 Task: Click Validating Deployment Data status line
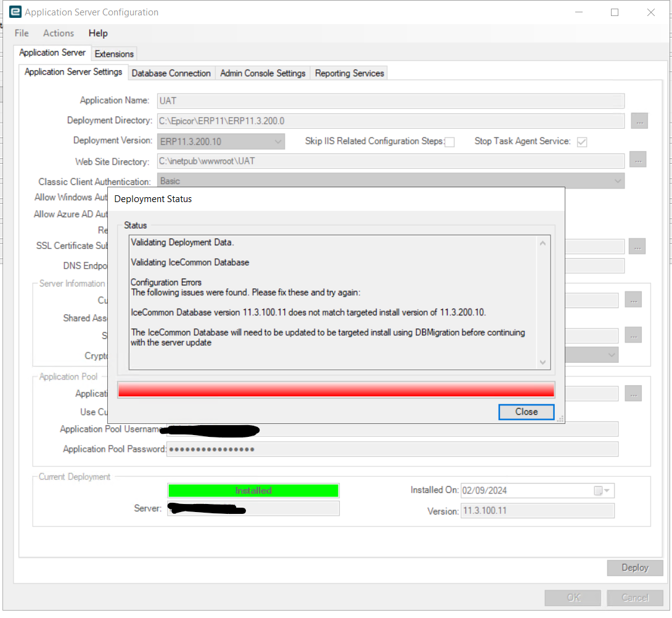pyautogui.click(x=182, y=242)
